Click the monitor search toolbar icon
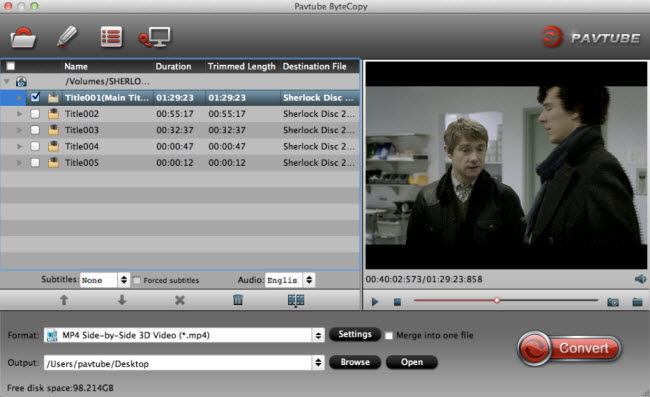650x397 pixels. 155,37
